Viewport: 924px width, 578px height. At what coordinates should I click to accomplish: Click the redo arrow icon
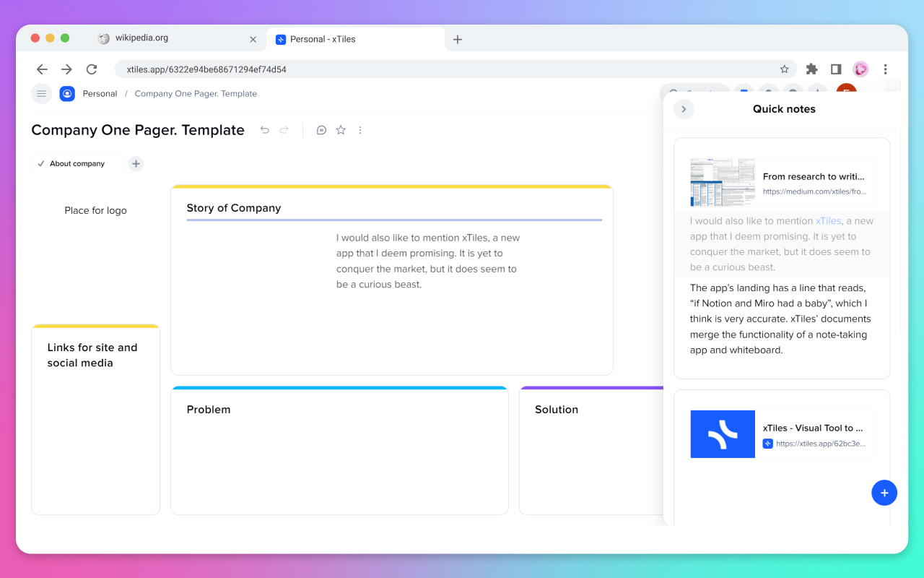click(x=284, y=130)
